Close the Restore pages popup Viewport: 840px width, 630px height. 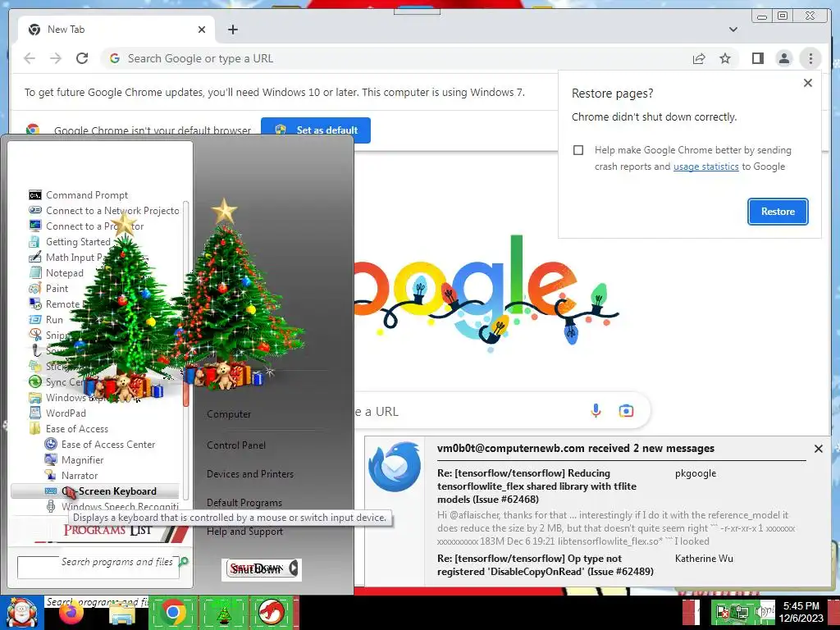click(x=808, y=83)
